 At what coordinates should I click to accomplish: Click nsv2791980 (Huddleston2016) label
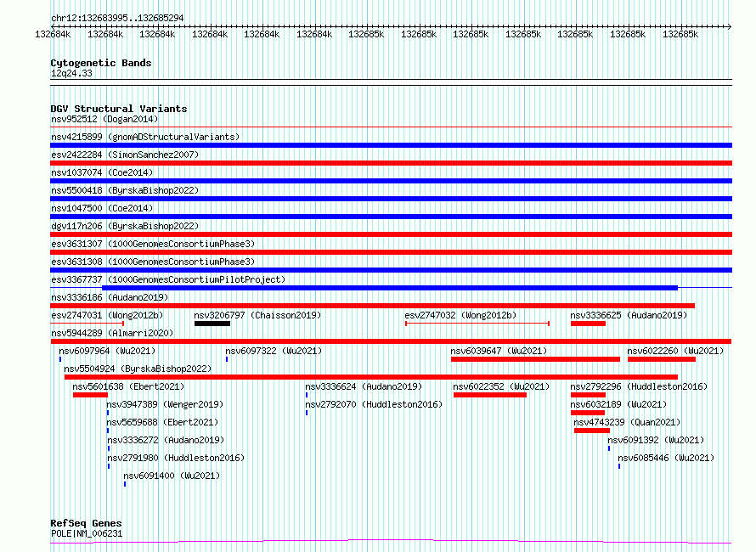point(176,458)
